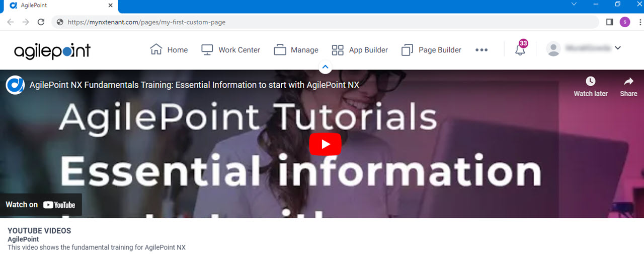Screen dimensions: 644x254
Task: Open notifications bell with 33 badge
Action: tap(521, 48)
